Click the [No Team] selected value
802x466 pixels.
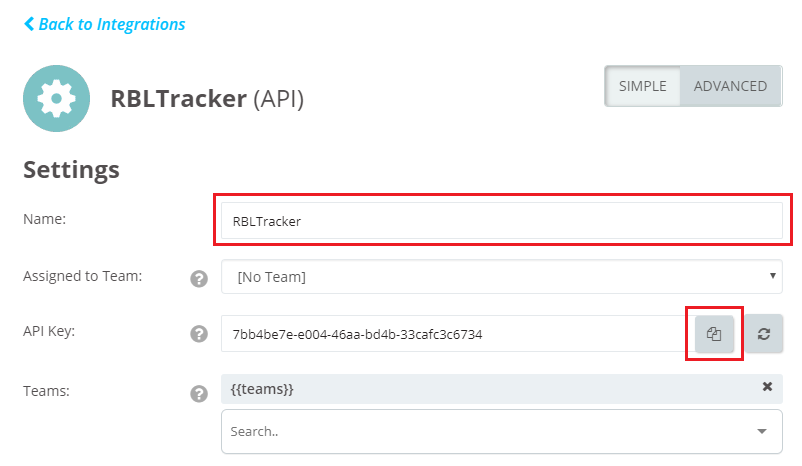(x=272, y=277)
